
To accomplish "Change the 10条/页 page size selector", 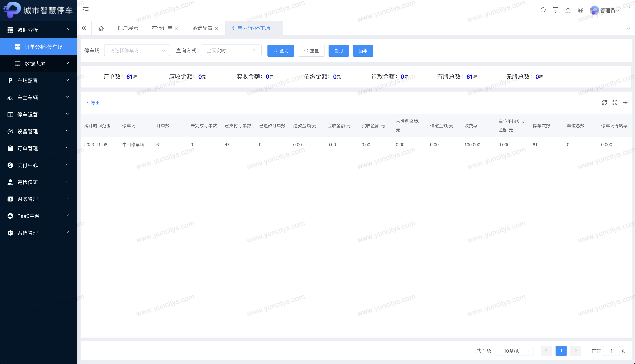I will click(x=515, y=351).
